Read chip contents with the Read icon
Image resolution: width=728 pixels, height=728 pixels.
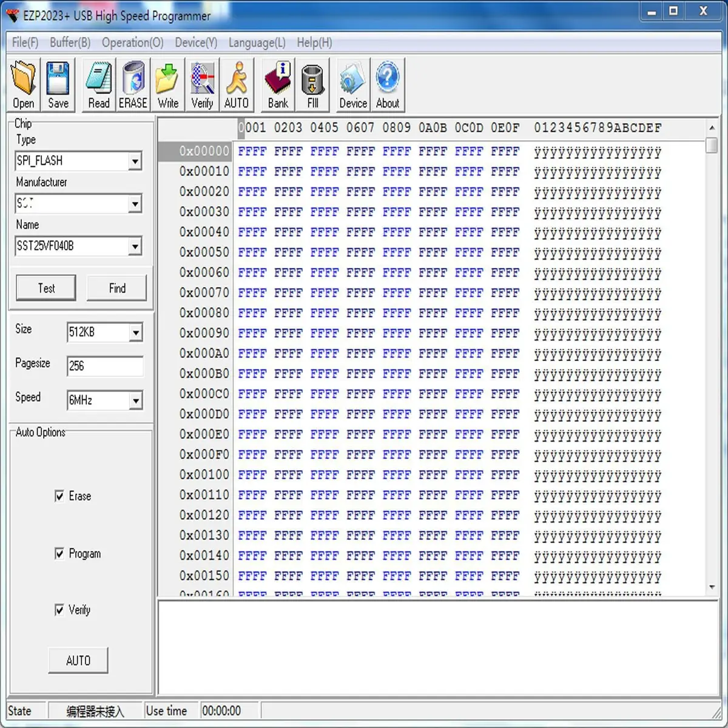(99, 85)
